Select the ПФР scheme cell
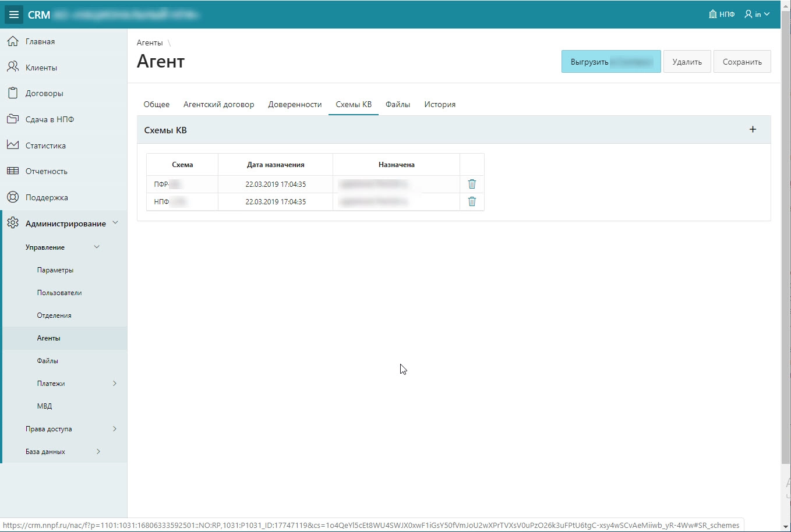Screen dimensions: 791x532 (x=182, y=184)
